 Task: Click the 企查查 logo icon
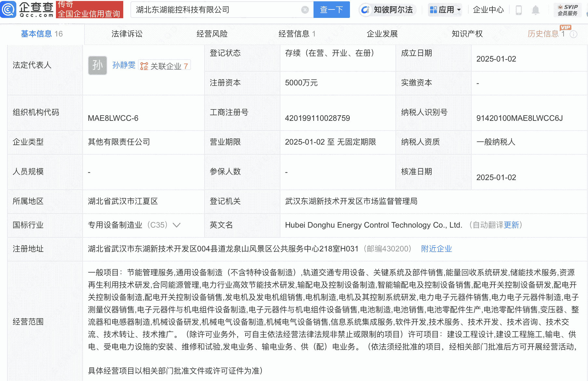pos(9,10)
